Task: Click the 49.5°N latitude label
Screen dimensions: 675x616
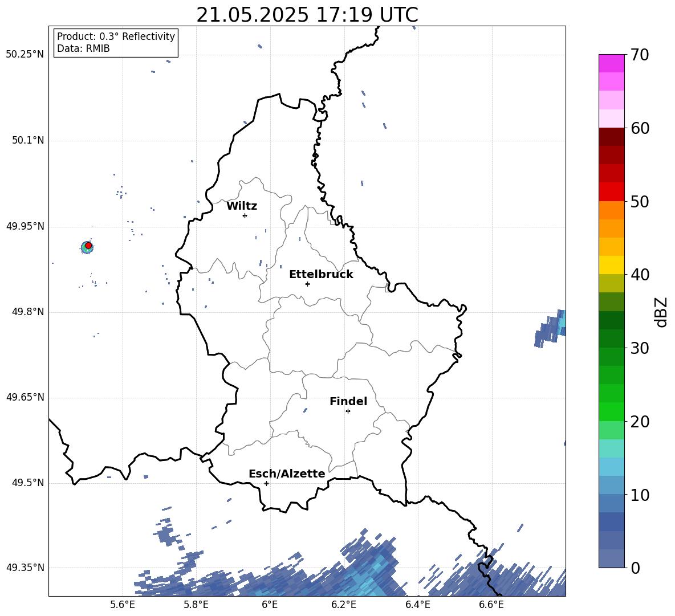Action: (28, 483)
